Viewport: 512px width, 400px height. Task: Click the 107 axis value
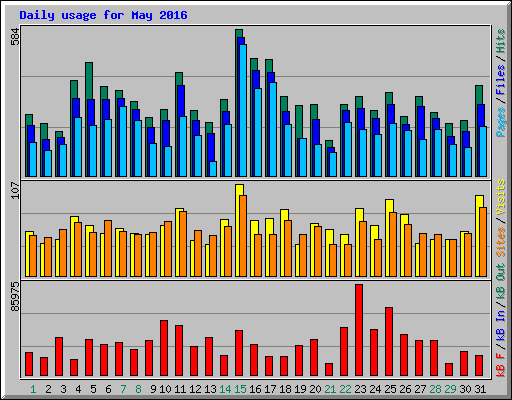pos(15,190)
